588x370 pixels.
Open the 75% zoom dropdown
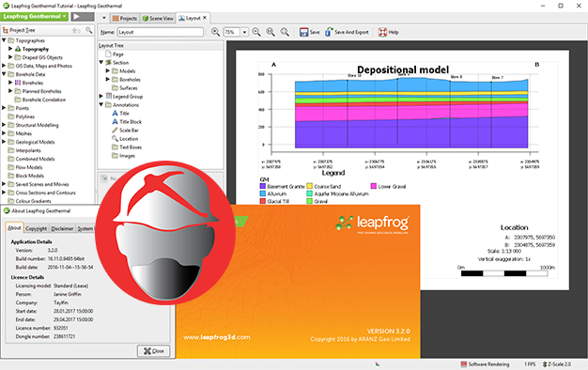tap(244, 32)
